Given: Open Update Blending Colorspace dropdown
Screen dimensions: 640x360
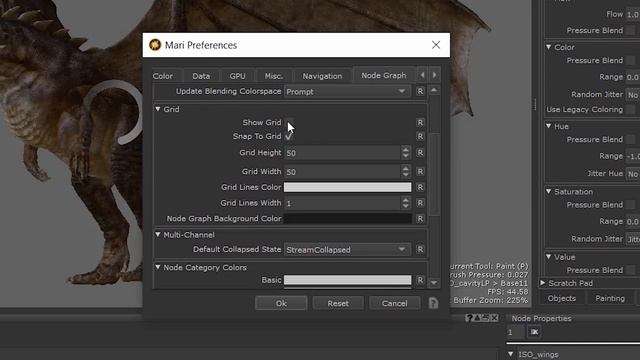Looking at the screenshot, I should [x=347, y=91].
